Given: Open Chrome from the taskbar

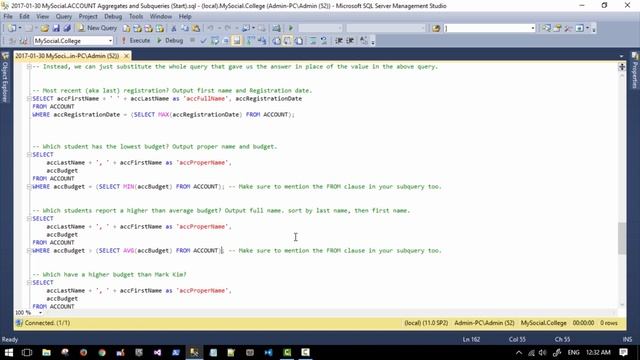Looking at the screenshot, I should coord(102,352).
